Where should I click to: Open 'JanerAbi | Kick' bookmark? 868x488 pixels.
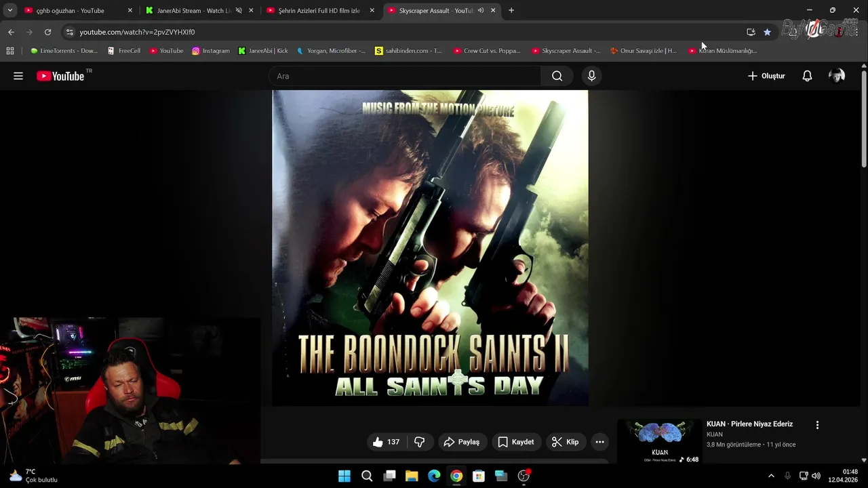(263, 51)
